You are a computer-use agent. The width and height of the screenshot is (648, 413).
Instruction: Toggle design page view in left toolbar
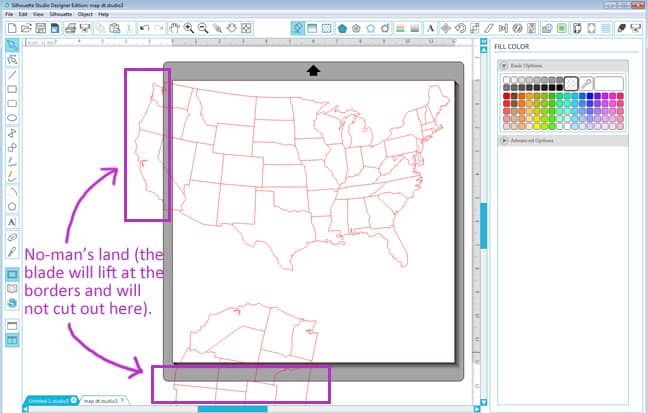point(12,274)
